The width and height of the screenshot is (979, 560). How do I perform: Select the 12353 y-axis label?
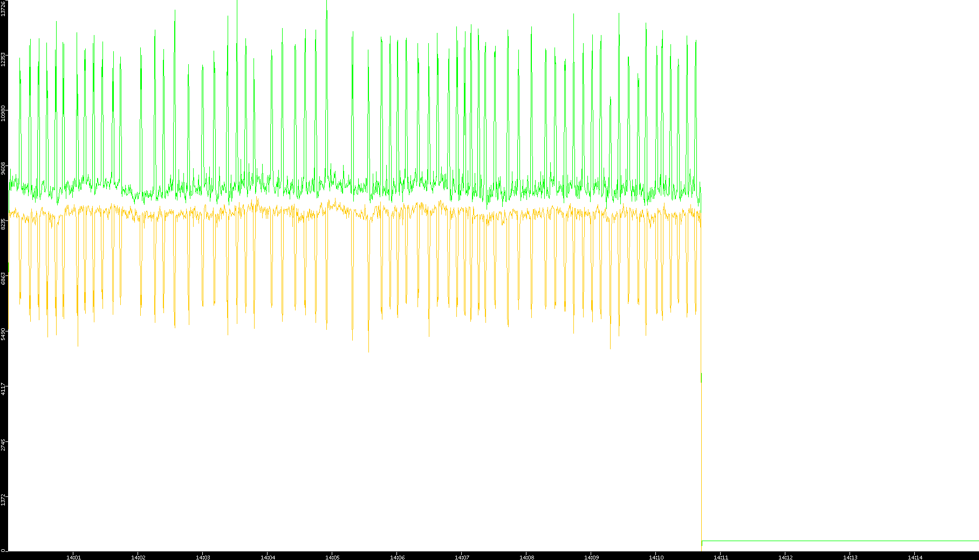[x=3, y=59]
